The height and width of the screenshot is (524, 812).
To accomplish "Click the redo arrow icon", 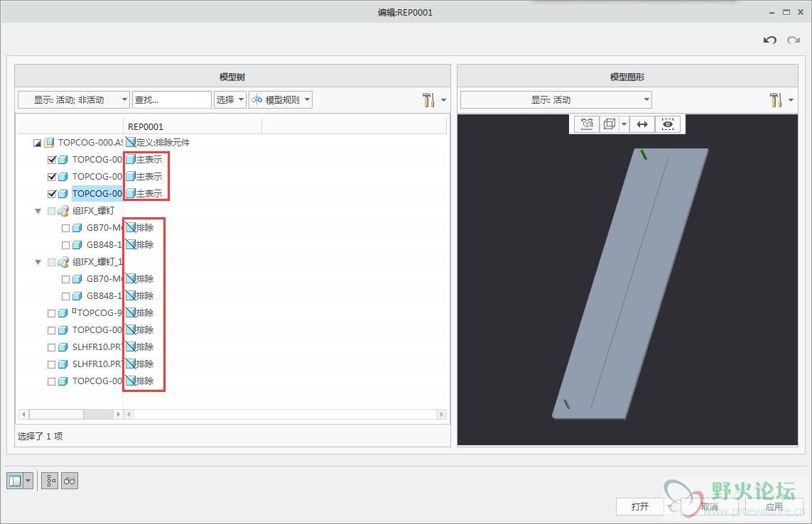I will (793, 40).
